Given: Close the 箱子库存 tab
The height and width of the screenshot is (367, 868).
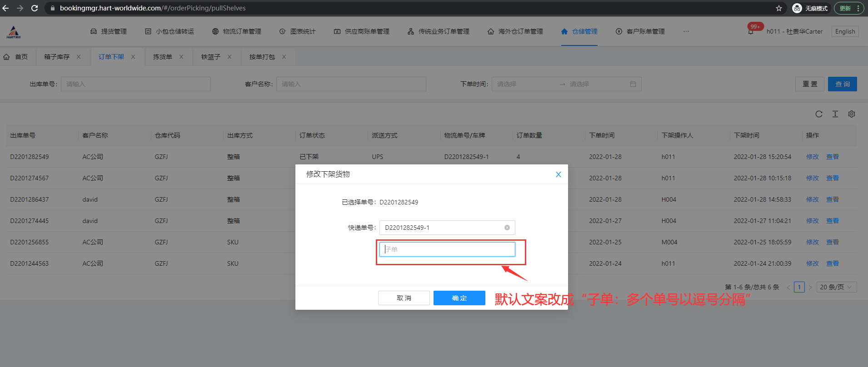Looking at the screenshot, I should pyautogui.click(x=79, y=57).
